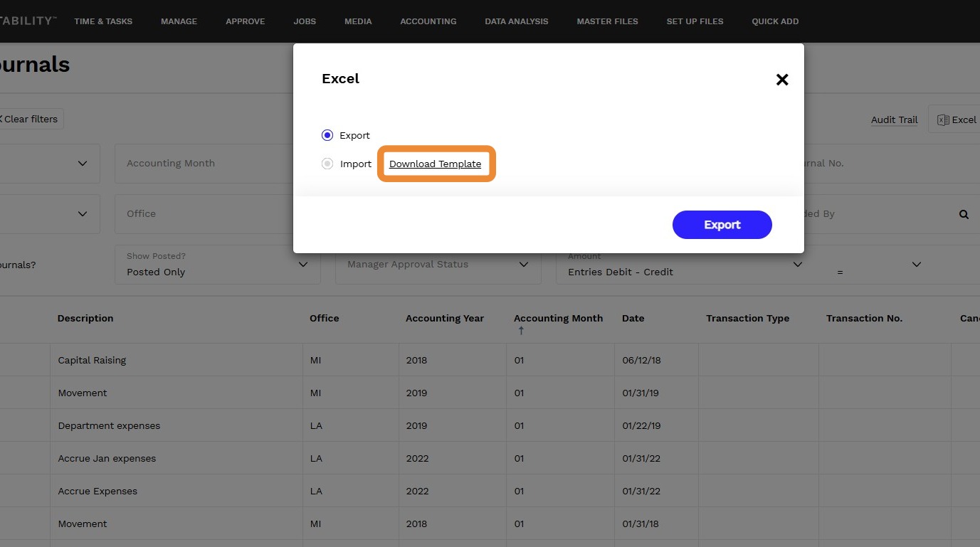This screenshot has height=547, width=980.
Task: Click the blue Export button
Action: click(722, 225)
